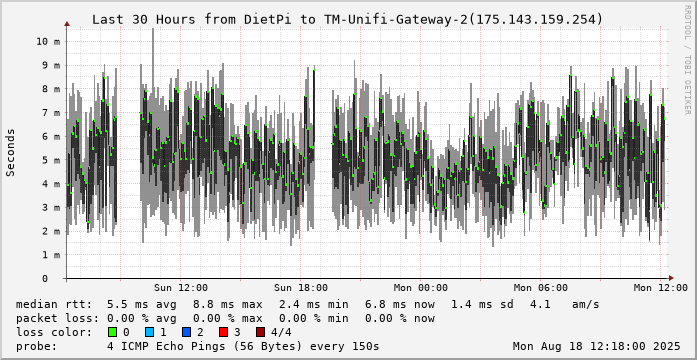The width and height of the screenshot is (697, 360).
Task: Click the '9 m' y-axis tick label
Action: click(51, 65)
